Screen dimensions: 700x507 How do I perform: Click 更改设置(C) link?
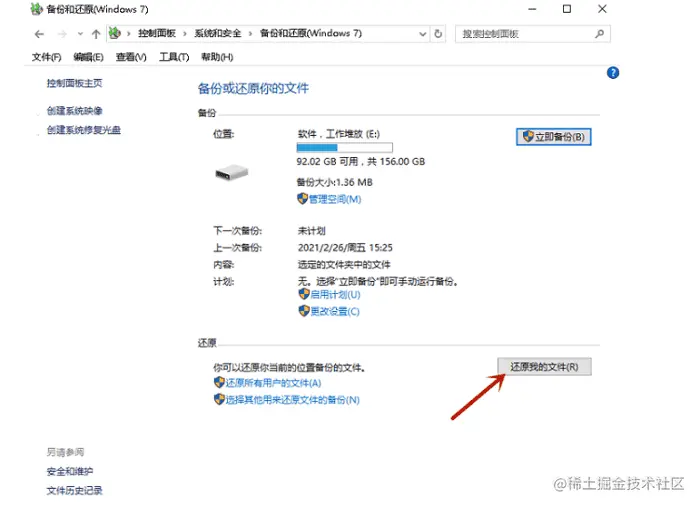tap(335, 312)
